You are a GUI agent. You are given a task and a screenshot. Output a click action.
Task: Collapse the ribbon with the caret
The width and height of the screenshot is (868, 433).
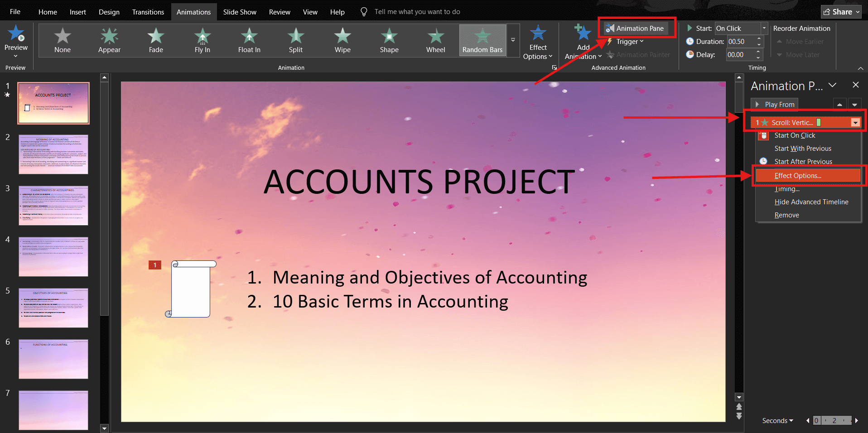click(x=860, y=68)
